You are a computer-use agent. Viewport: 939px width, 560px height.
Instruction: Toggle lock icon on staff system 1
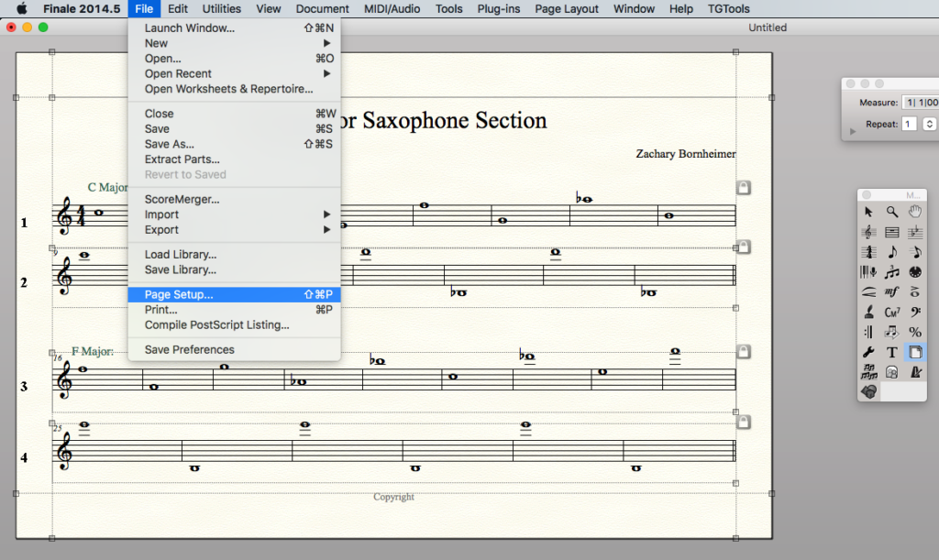tap(744, 188)
